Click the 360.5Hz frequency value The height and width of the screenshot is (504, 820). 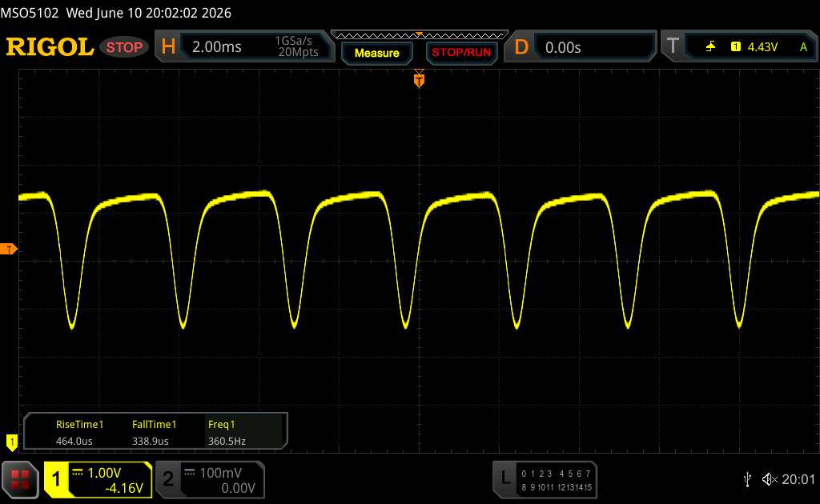coord(227,442)
